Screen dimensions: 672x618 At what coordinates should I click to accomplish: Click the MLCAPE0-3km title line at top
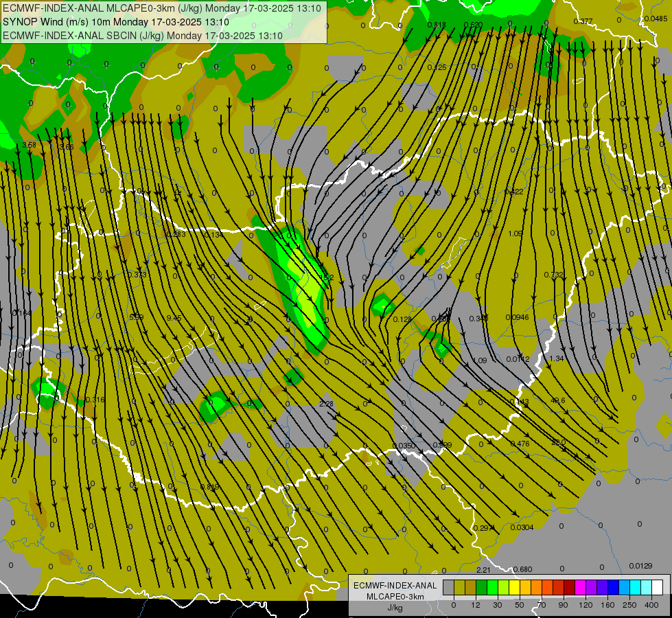point(161,8)
